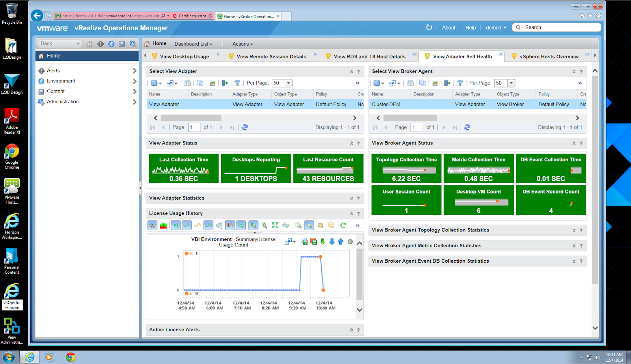Select the View Adapter Self Health tab
This screenshot has width=631, height=364.
tap(462, 56)
